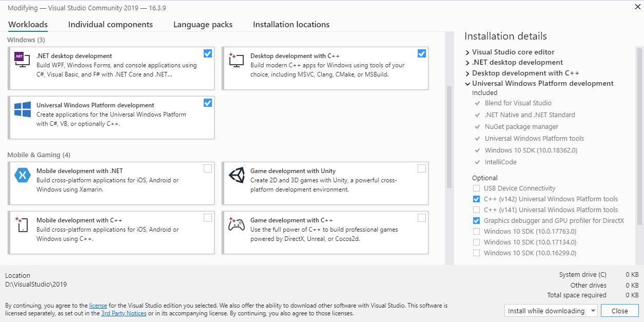Check C++ (v141) Universal Windows Platform tools
The image size is (644, 322).
477,210
